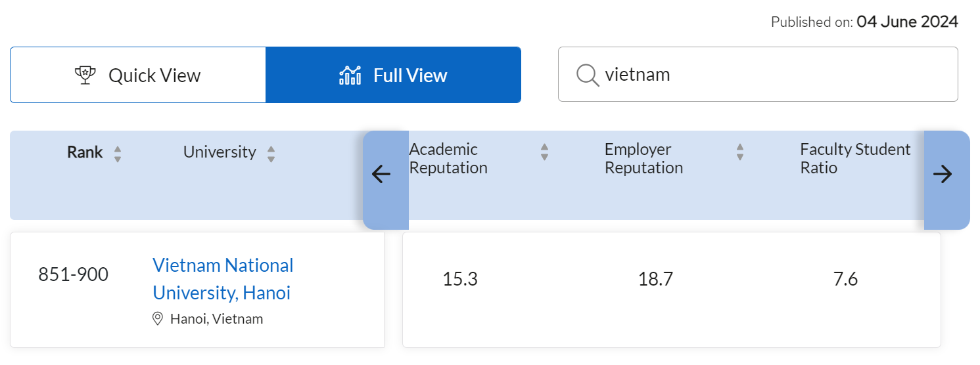Click the 851-900 rank cell

click(73, 274)
